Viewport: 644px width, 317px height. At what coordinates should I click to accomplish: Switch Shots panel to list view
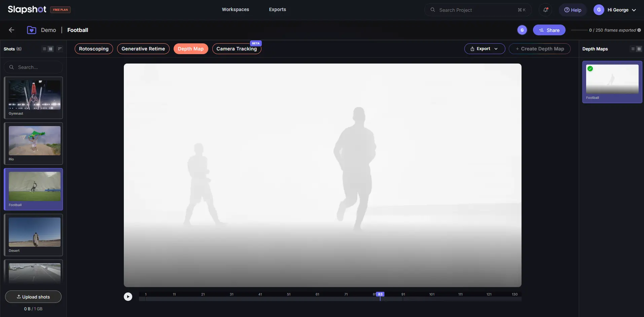[x=44, y=49]
